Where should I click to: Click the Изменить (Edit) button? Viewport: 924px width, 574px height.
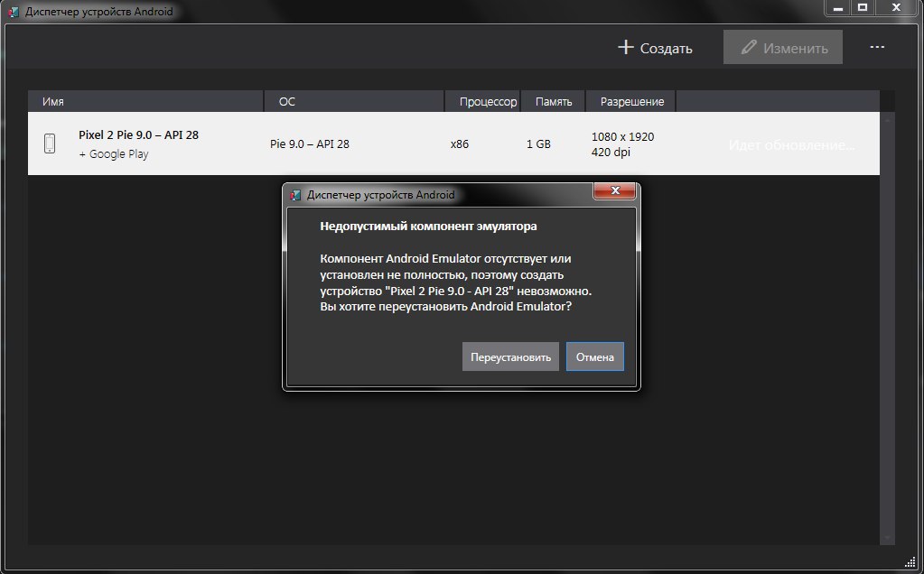[783, 47]
